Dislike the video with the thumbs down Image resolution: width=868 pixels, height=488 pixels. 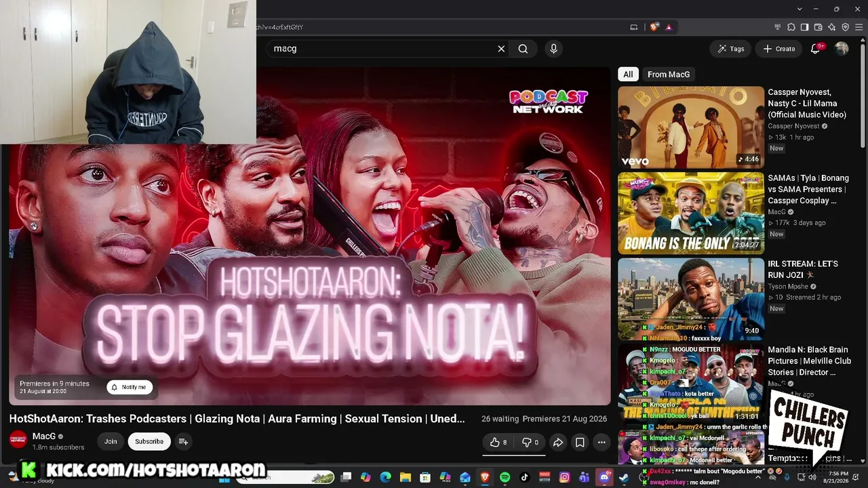pyautogui.click(x=530, y=443)
